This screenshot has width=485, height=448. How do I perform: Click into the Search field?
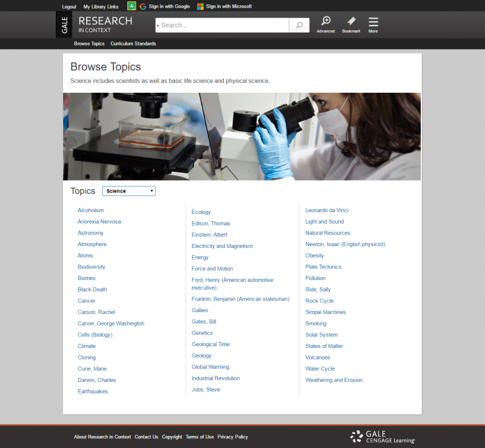coord(224,25)
